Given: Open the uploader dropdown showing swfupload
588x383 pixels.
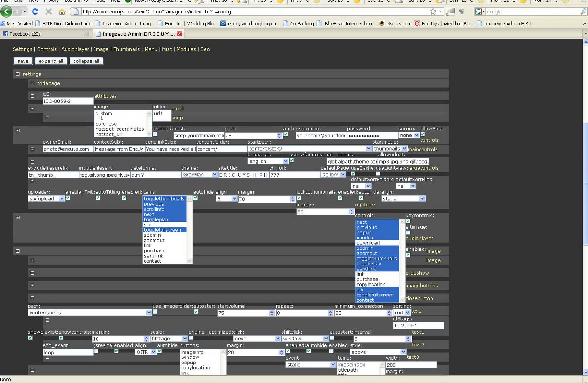Looking at the screenshot, I should [46, 199].
